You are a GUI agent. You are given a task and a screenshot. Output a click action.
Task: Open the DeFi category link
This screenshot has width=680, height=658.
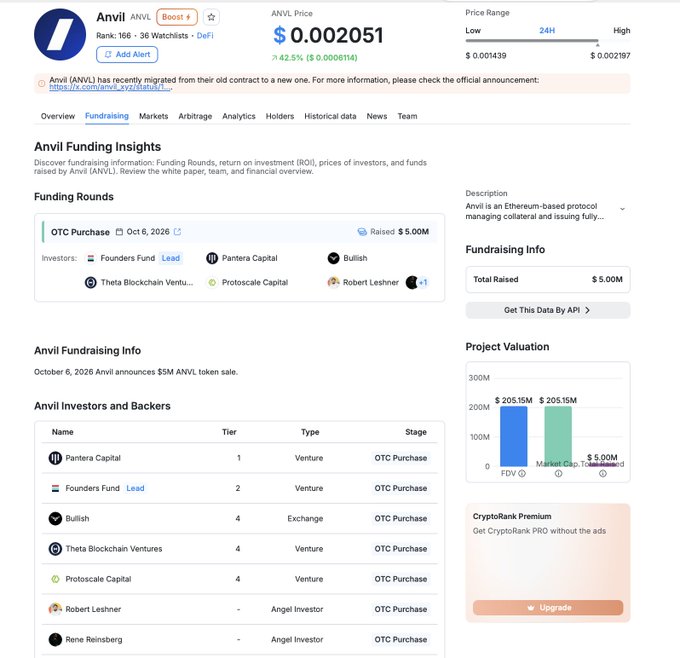(205, 36)
